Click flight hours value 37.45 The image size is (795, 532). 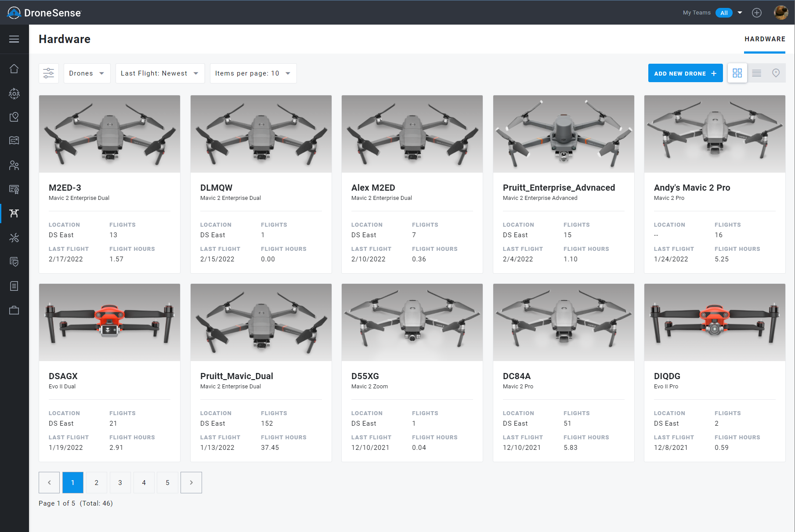[270, 448]
